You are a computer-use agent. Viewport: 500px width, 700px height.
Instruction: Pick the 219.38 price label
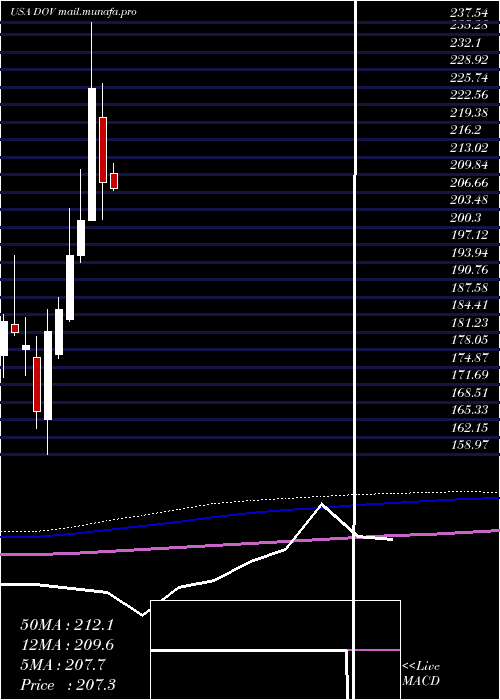[469, 112]
